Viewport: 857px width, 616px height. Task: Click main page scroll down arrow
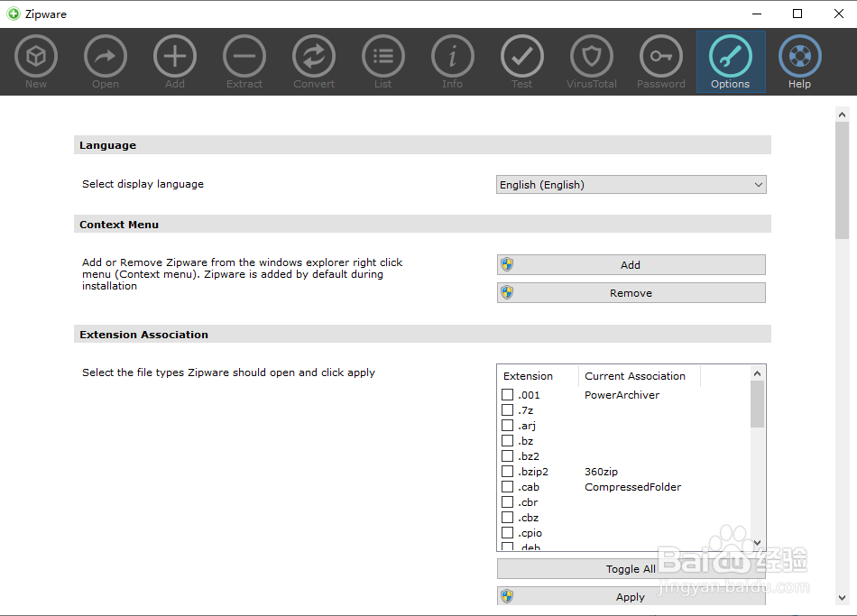tap(842, 598)
